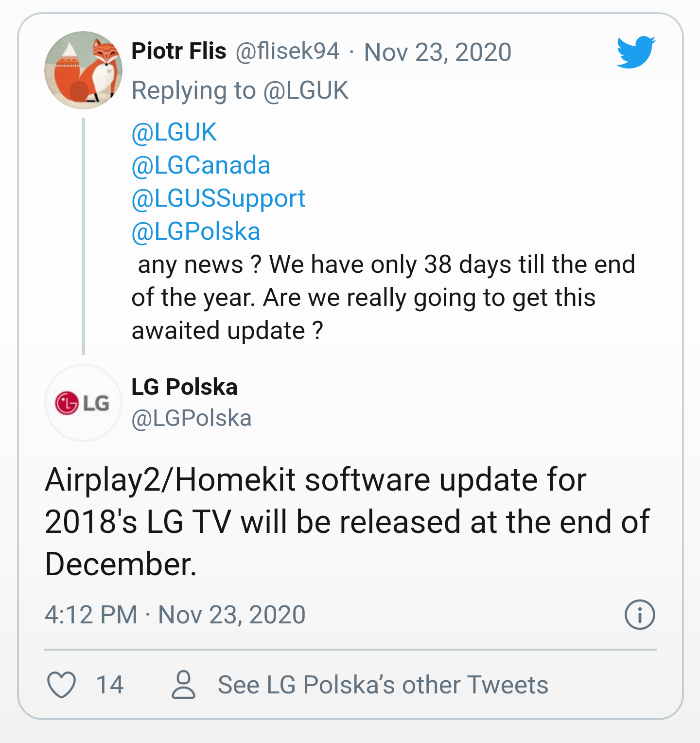
Task: Open the @LGCanada mention link
Action: [x=201, y=165]
